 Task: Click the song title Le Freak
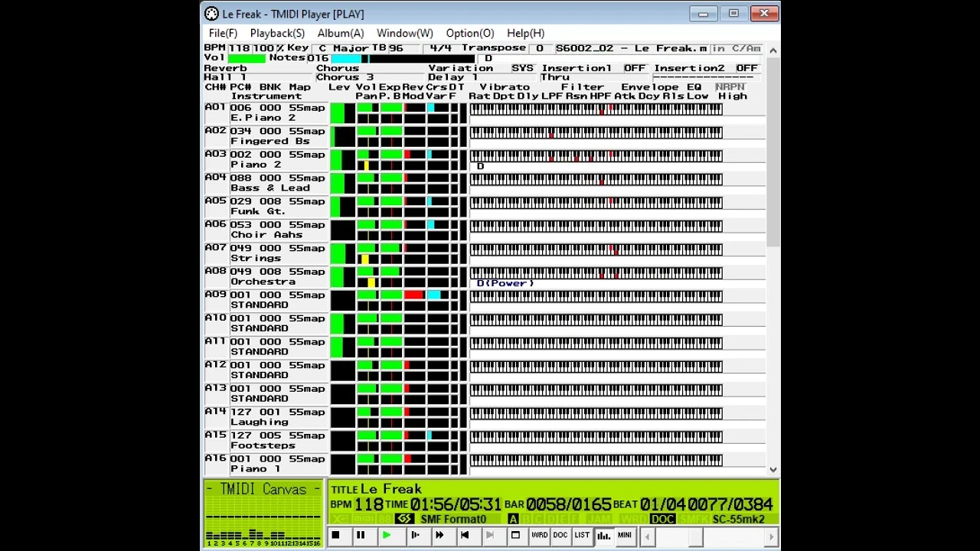[x=391, y=488]
